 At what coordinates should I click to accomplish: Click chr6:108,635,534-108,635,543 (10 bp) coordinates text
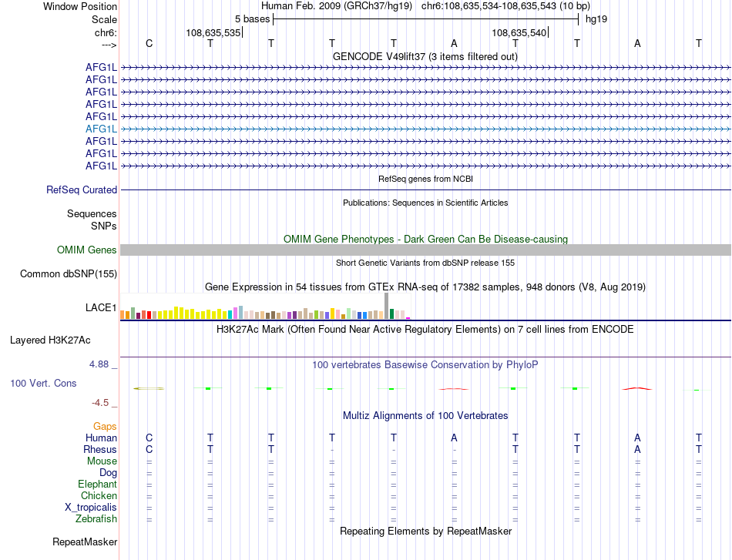pos(505,6)
